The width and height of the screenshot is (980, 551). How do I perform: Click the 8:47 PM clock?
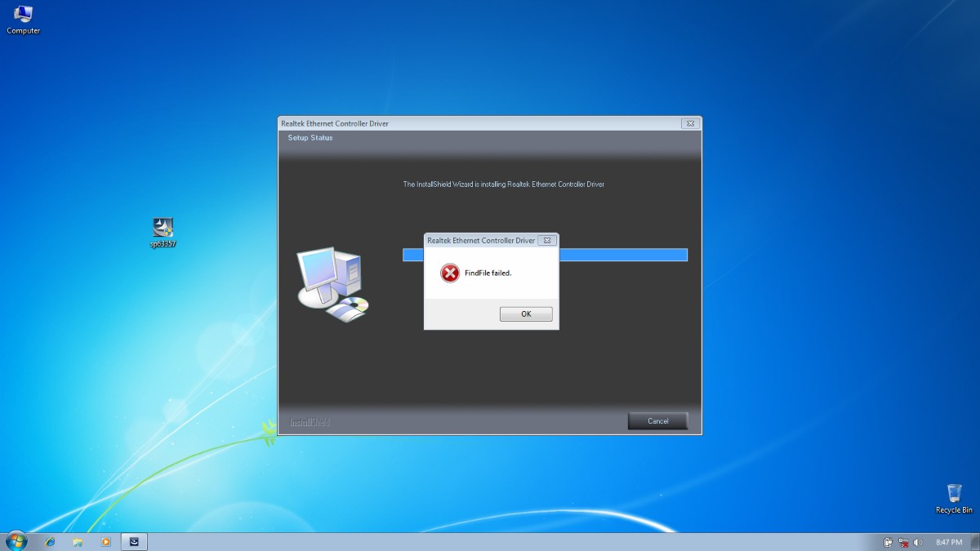949,542
